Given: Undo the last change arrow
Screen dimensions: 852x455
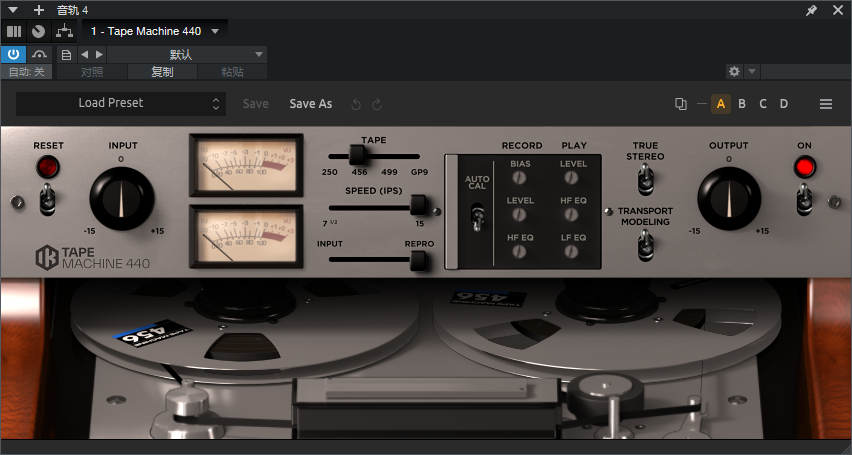Looking at the screenshot, I should [x=356, y=104].
